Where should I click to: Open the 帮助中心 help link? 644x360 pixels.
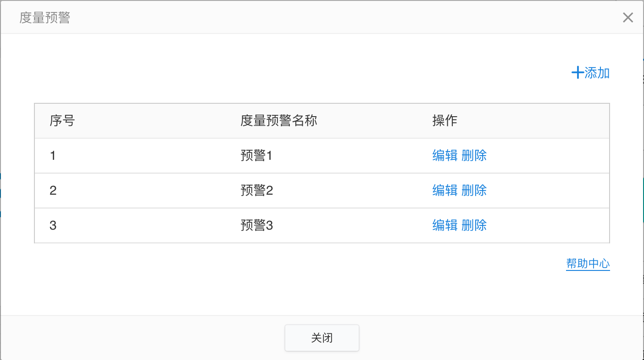(x=588, y=264)
